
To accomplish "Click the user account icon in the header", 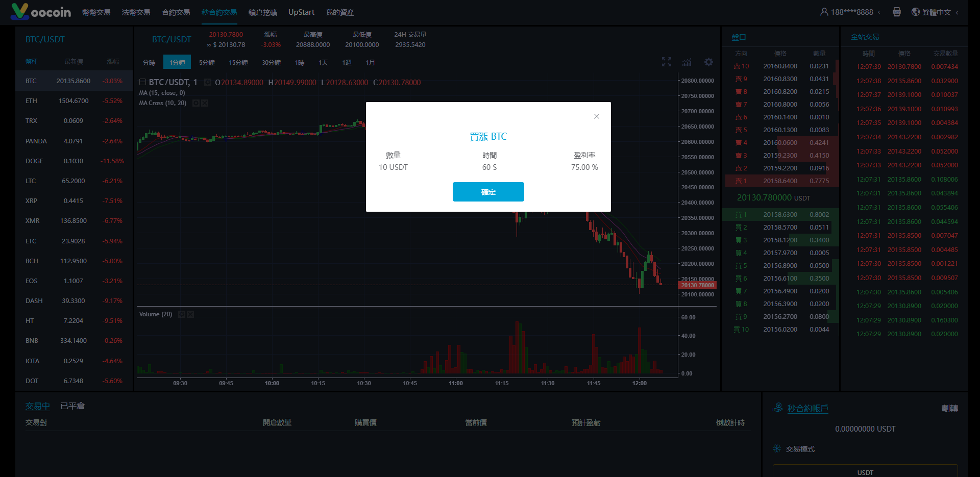I will (823, 12).
